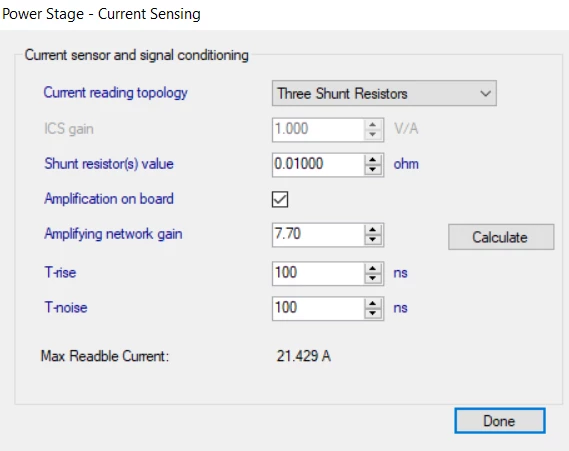This screenshot has width=569, height=451.
Task: Click the Done button
Action: [500, 421]
